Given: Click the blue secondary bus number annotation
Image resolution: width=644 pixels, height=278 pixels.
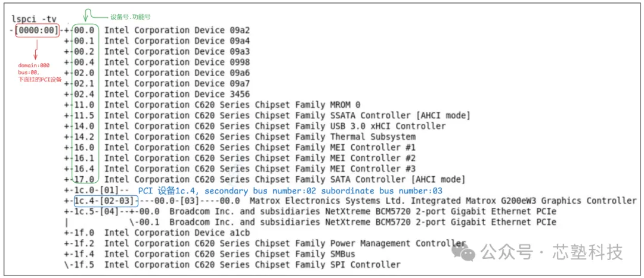Looking at the screenshot, I should pos(290,190).
